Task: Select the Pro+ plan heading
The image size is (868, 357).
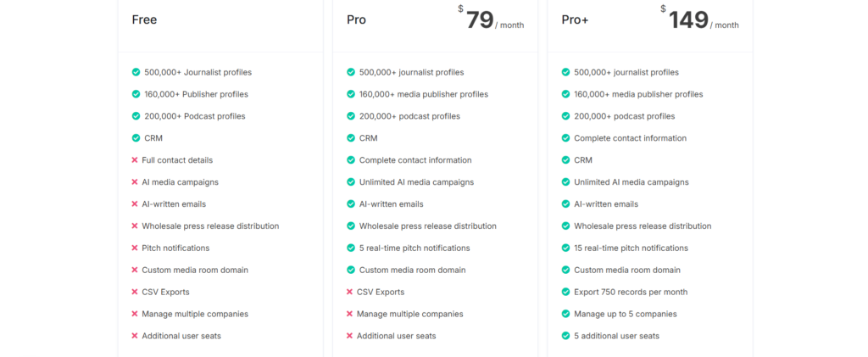Action: (575, 20)
